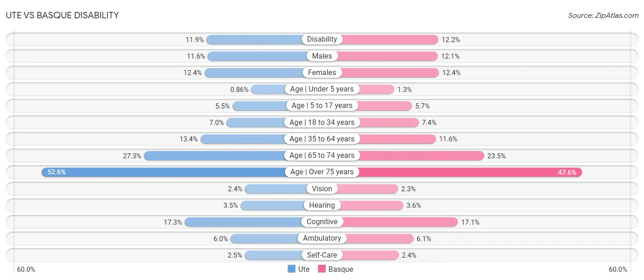644x280 pixels.
Task: Select the Disability category label
Action: tap(322, 39)
